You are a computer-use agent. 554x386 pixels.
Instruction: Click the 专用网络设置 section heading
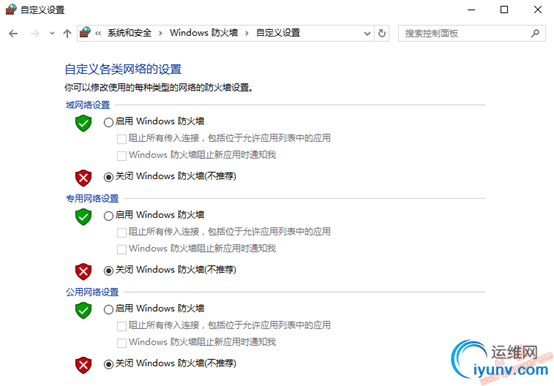[92, 198]
